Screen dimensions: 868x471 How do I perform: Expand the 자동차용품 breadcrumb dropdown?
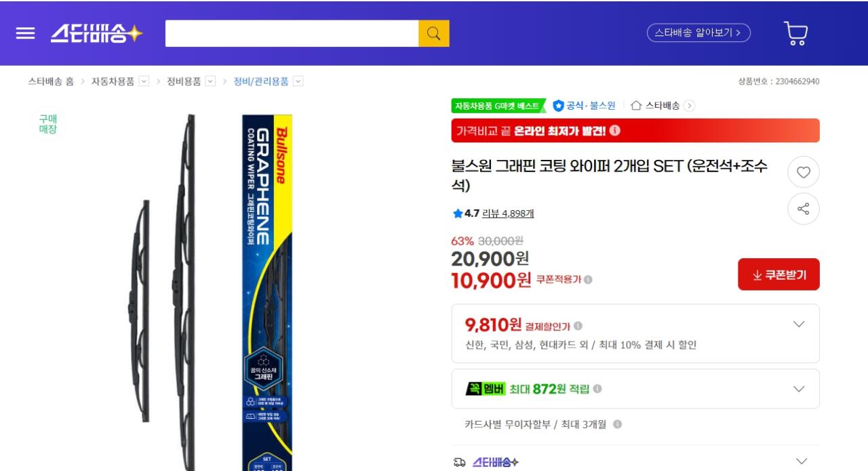coord(144,81)
